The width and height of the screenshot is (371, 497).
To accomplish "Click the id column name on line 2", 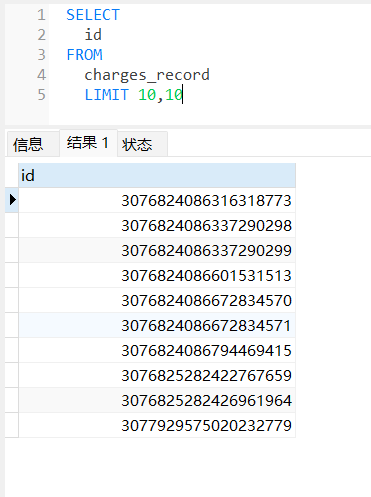I will pyautogui.click(x=93, y=35).
